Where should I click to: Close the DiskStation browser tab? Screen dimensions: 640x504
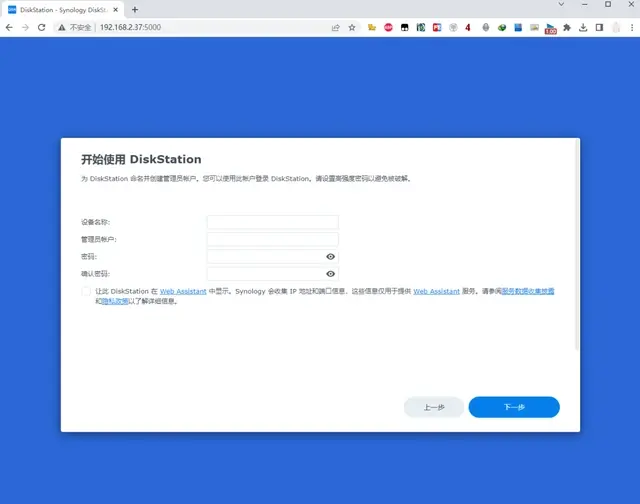pos(116,9)
